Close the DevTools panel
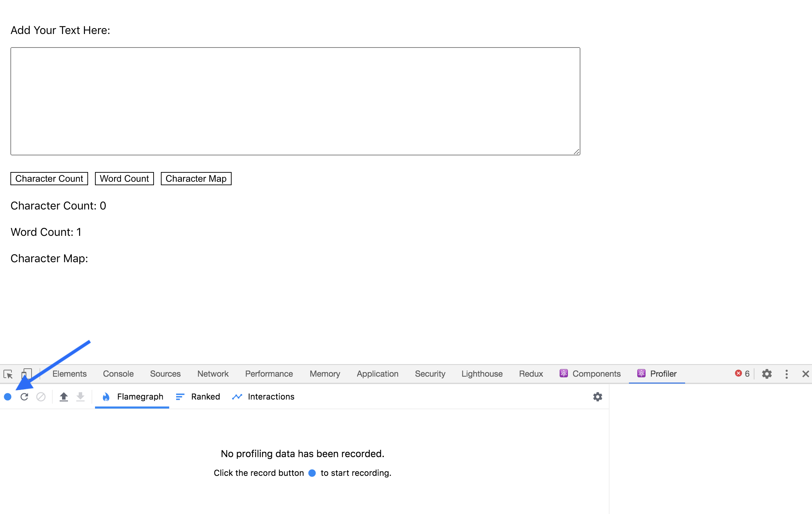Screen dimensions: 812x514 coord(806,374)
